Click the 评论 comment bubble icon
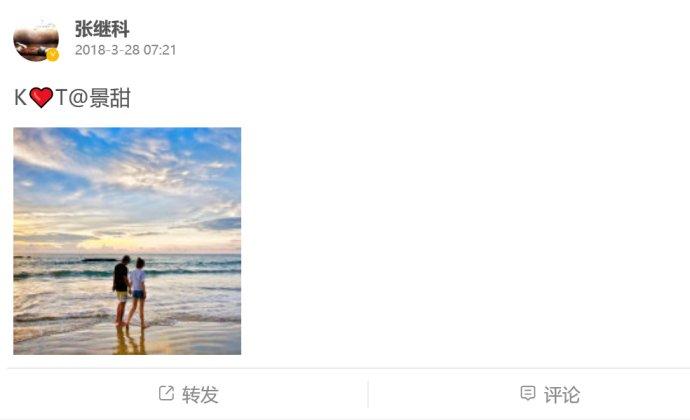Viewport: 690px width, 420px height. (x=528, y=393)
